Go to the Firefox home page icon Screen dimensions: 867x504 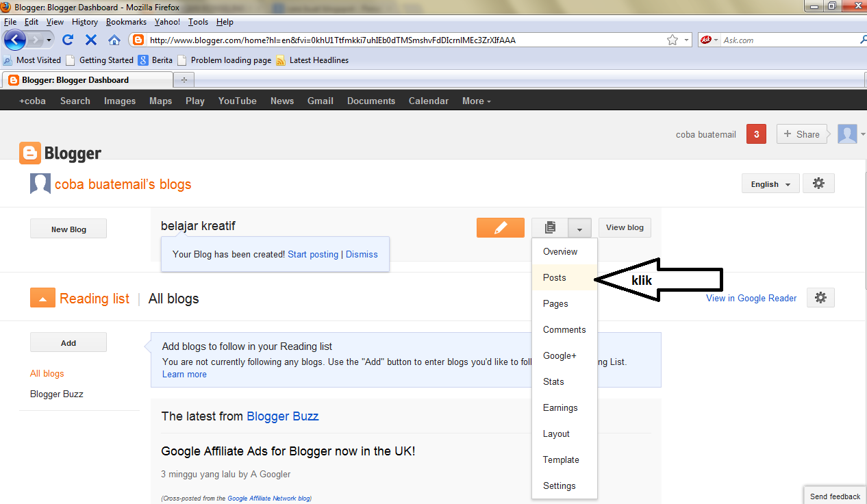114,40
